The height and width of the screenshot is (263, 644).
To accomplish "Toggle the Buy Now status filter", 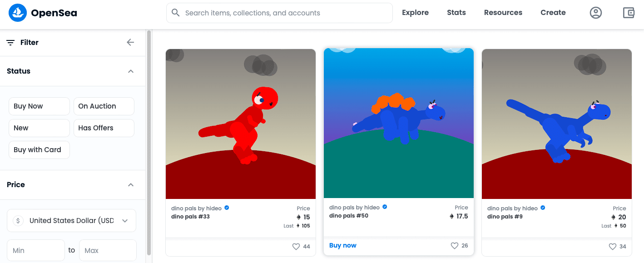I will pos(39,106).
